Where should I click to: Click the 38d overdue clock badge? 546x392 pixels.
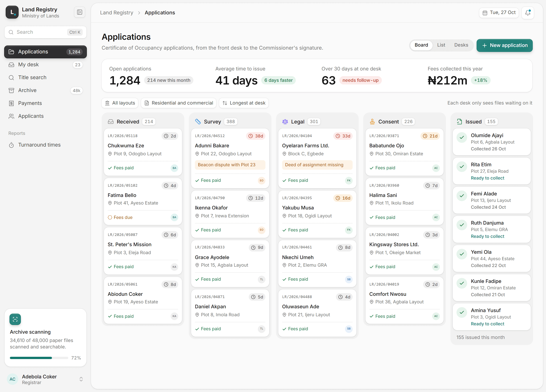pyautogui.click(x=256, y=136)
